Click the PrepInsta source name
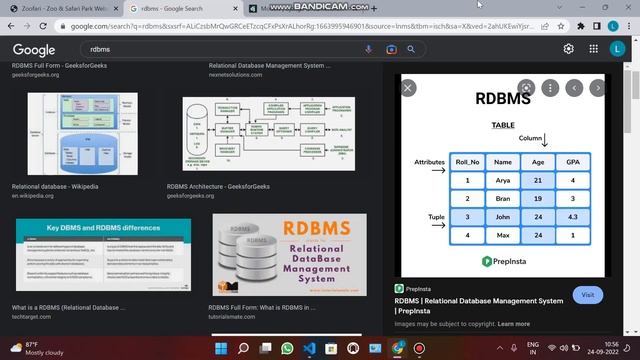Screen dimensions: 640x360 pyautogui.click(x=418, y=289)
